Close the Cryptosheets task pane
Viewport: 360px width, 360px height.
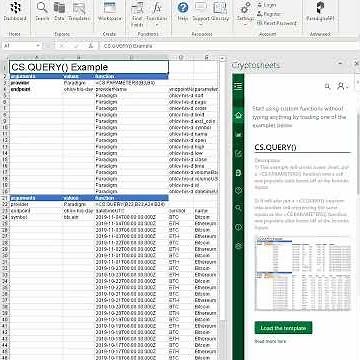click(x=356, y=63)
